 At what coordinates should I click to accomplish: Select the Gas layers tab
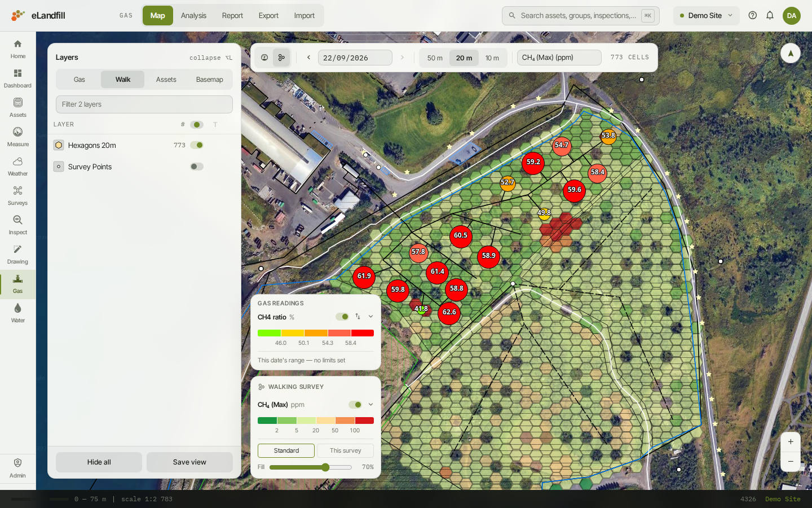[x=80, y=80]
